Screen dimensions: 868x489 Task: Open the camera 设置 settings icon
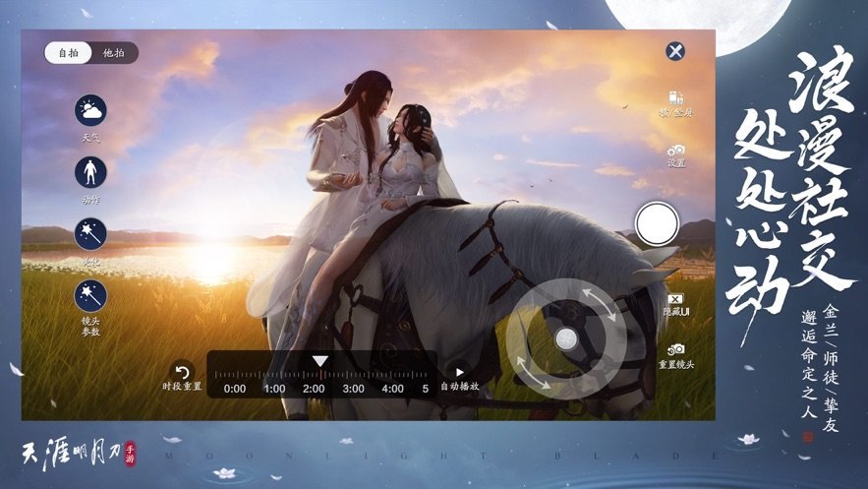coord(676,151)
